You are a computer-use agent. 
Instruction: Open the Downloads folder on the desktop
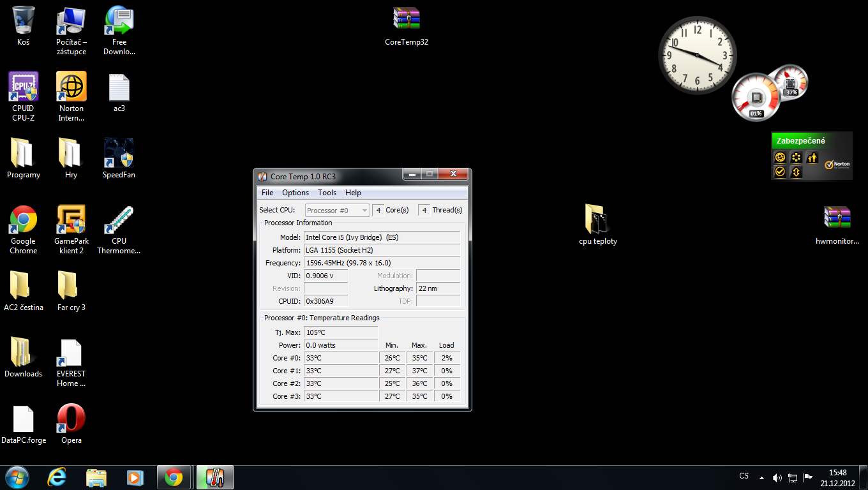pos(24,358)
